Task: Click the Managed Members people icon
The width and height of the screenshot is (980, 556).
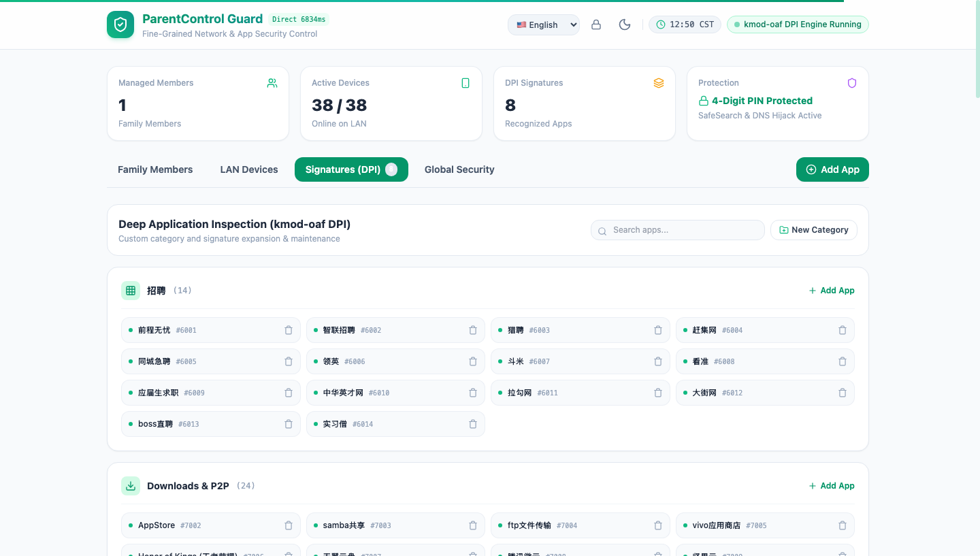Action: click(272, 83)
